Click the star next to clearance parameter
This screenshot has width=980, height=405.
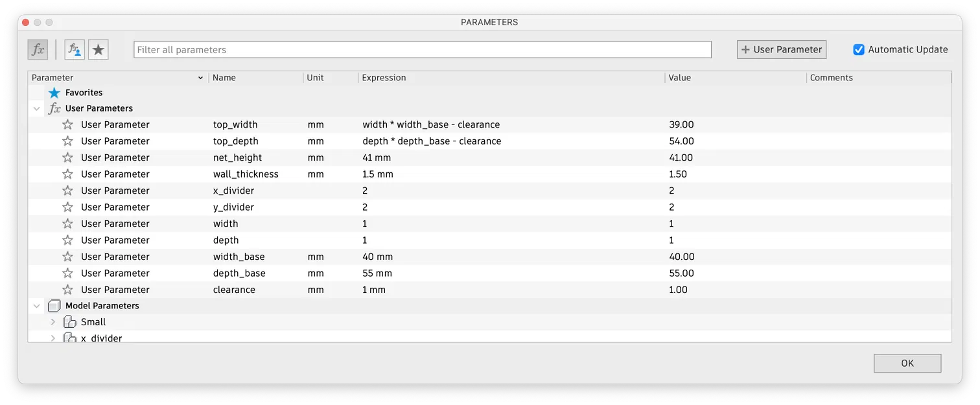tap(67, 290)
